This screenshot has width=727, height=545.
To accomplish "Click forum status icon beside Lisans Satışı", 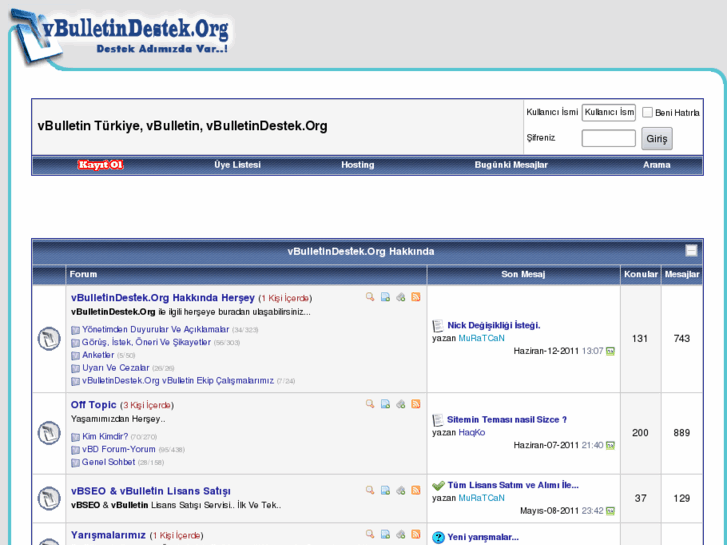I will [49, 498].
